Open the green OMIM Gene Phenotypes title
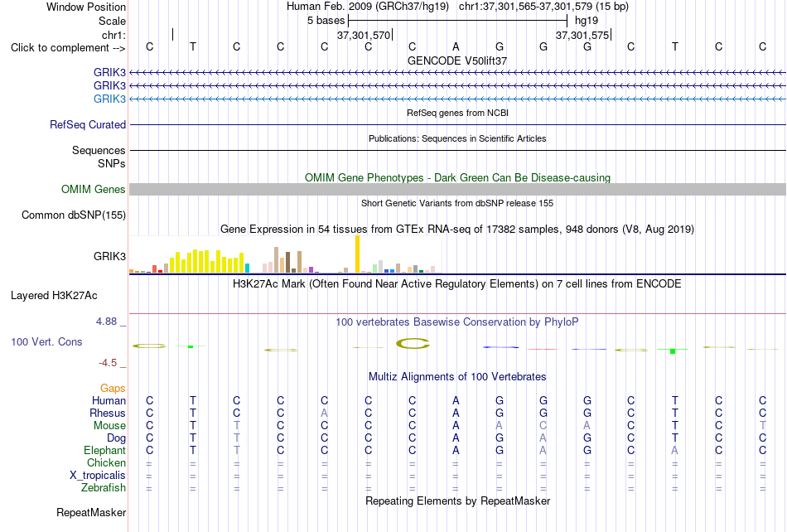This screenshot has height=532, width=787. (457, 177)
